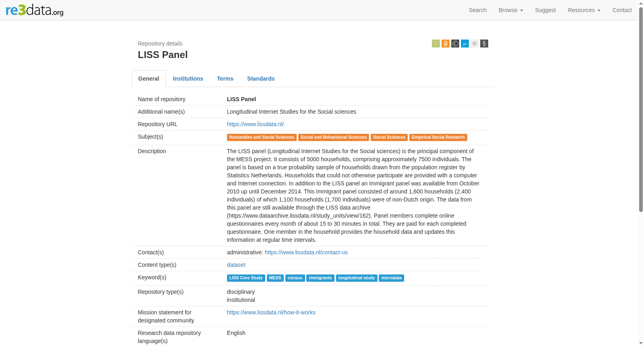Click the orange open access padlock badge

446,44
